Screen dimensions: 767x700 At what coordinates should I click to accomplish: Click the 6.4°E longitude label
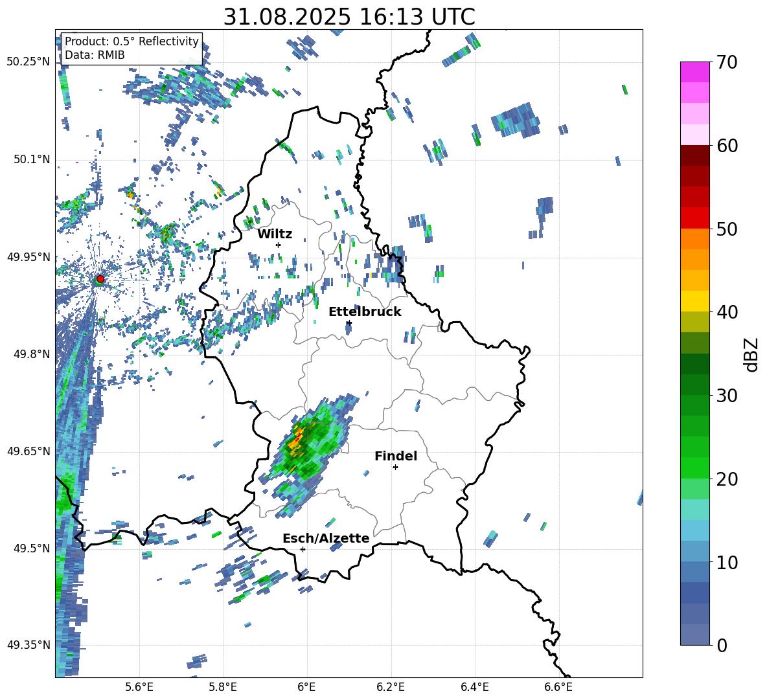tap(474, 687)
